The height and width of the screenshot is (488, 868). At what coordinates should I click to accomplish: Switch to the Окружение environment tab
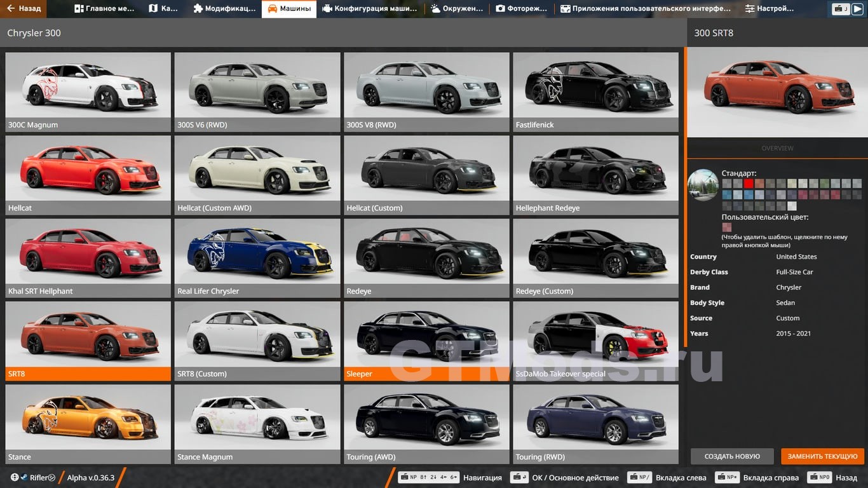coord(456,9)
